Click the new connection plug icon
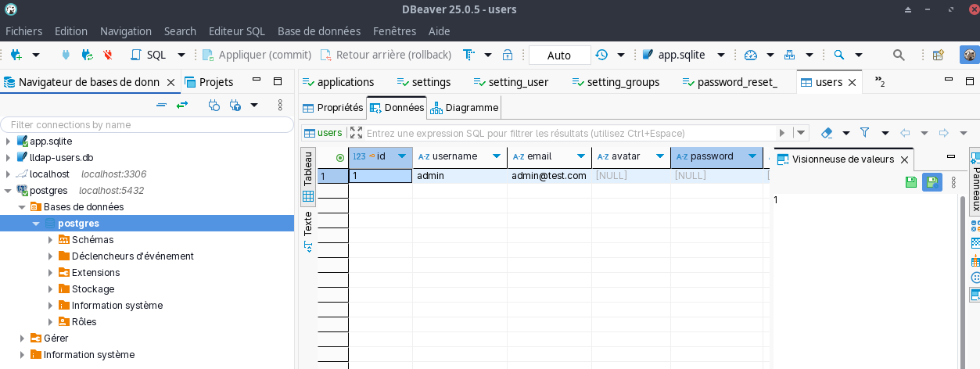 point(16,55)
